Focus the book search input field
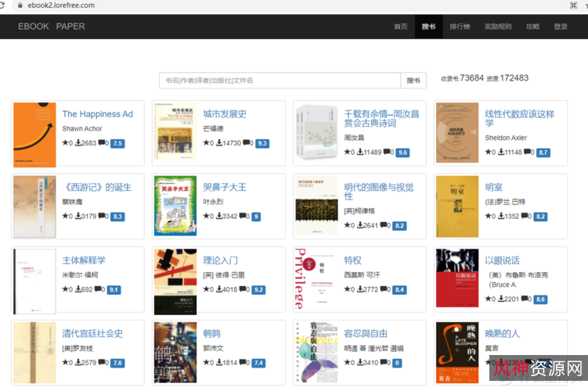 coord(280,81)
